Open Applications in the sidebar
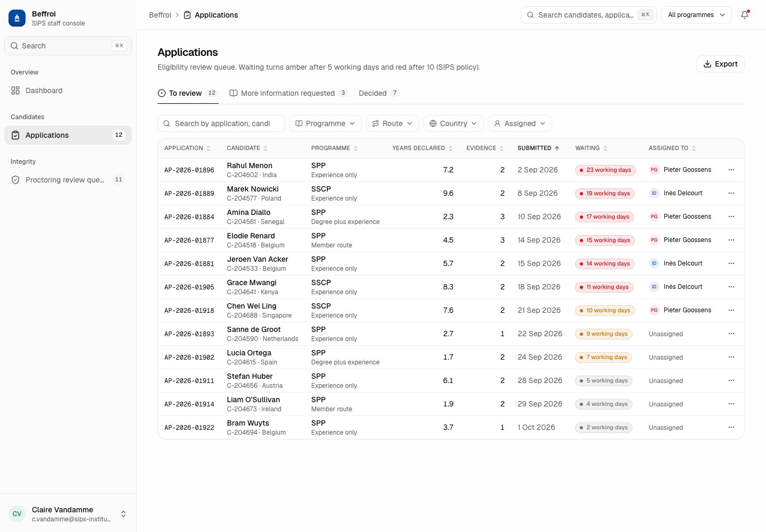 (x=68, y=135)
